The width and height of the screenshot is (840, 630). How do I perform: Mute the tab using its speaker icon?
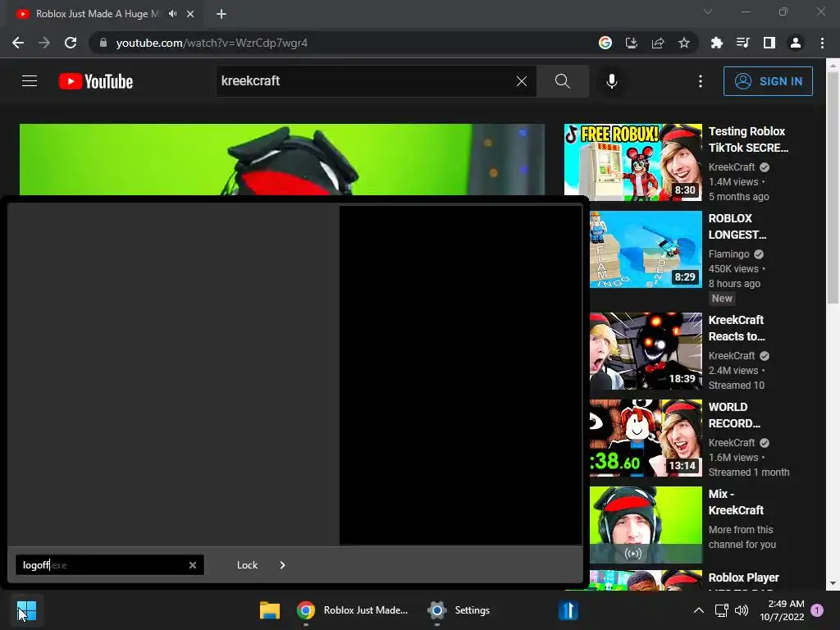pos(172,14)
